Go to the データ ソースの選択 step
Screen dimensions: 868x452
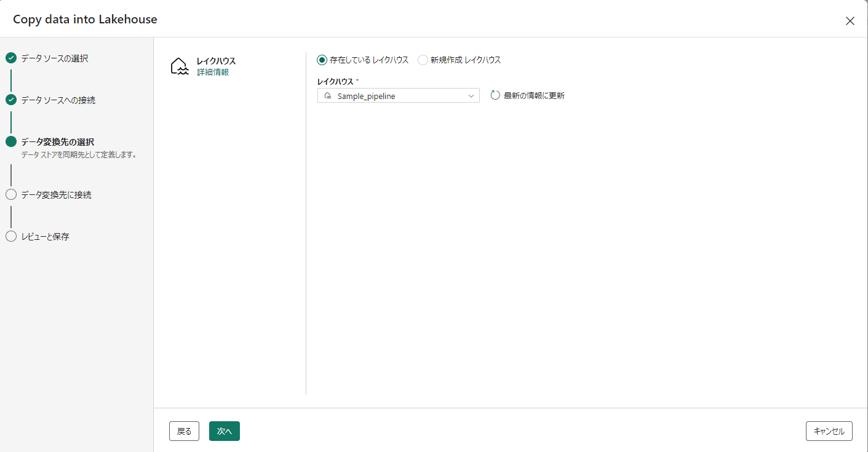click(55, 58)
